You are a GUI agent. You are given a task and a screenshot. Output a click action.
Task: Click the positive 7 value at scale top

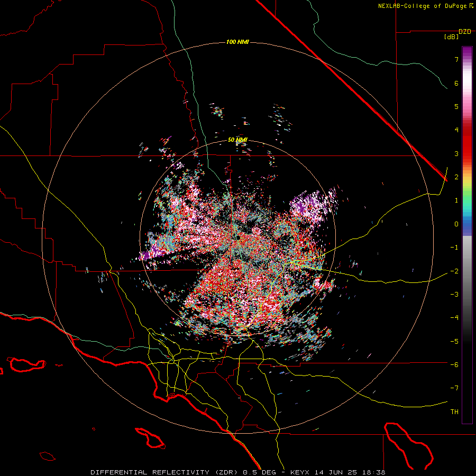pyautogui.click(x=456, y=59)
